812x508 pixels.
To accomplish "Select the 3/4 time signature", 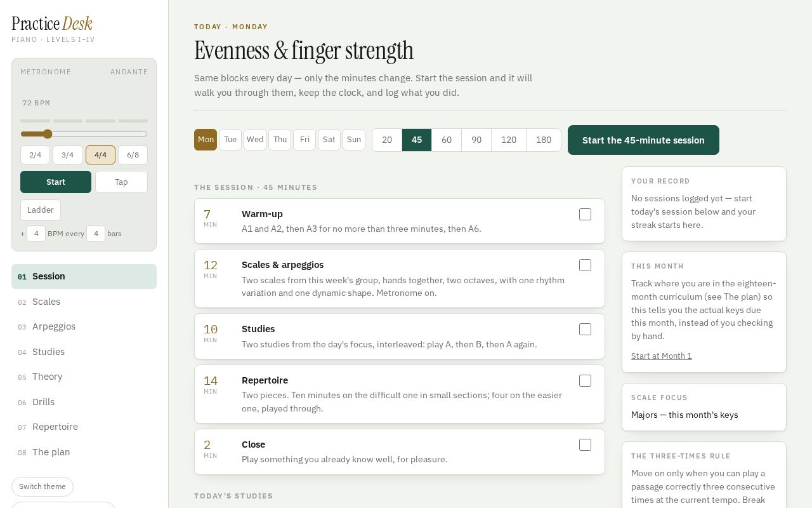I will (68, 155).
